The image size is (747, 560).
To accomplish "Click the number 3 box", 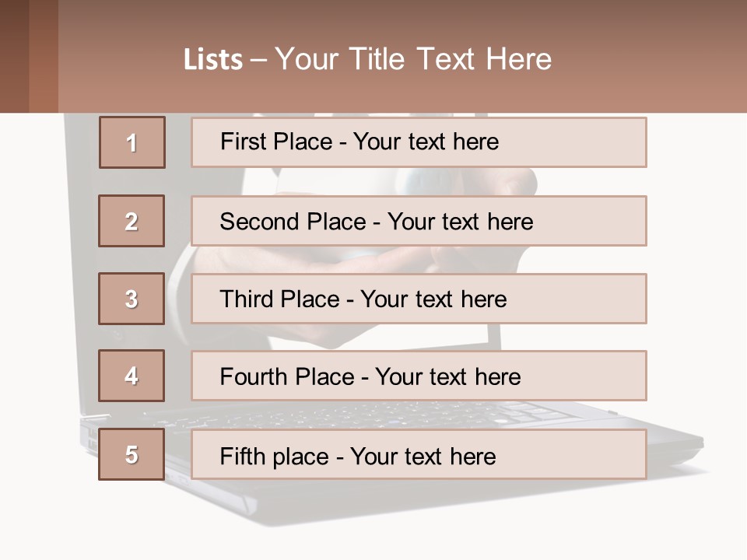I will (132, 299).
